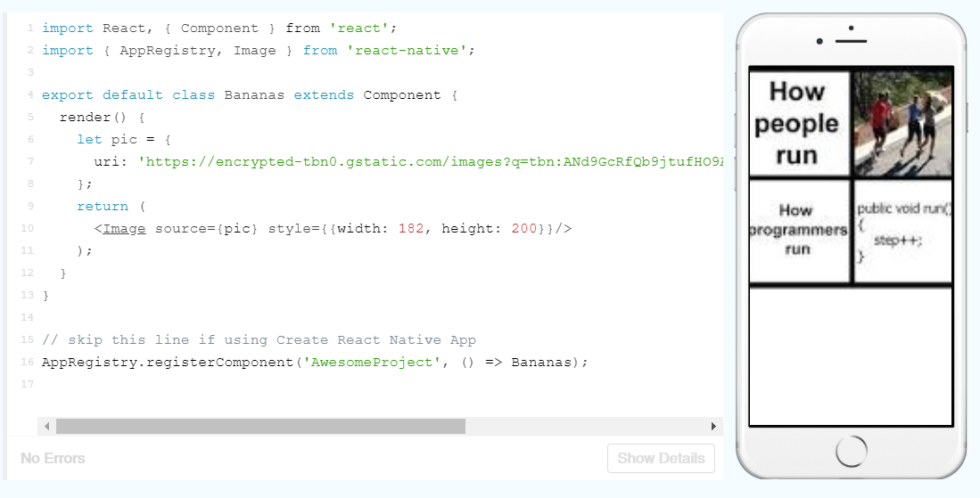Click the No Errors status label

pyautogui.click(x=53, y=458)
